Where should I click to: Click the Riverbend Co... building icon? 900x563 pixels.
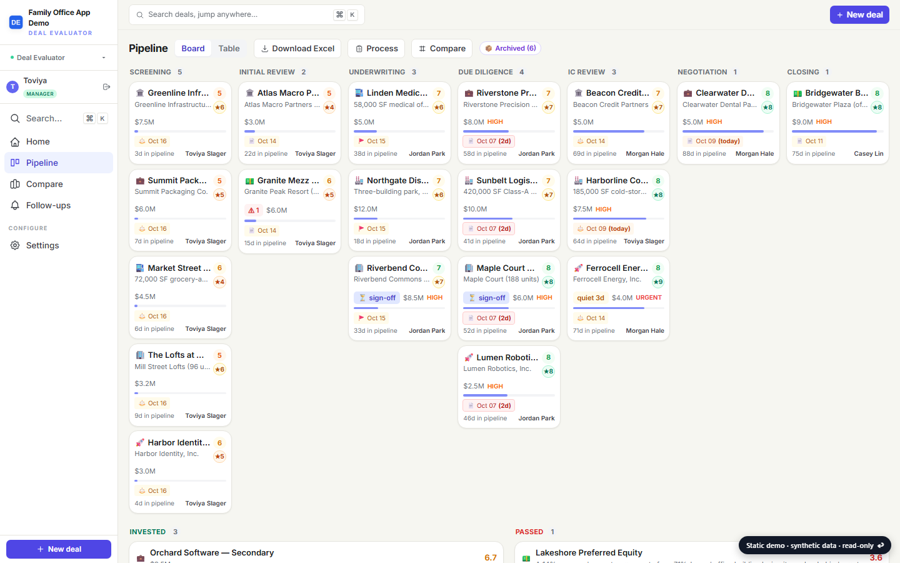pyautogui.click(x=359, y=268)
